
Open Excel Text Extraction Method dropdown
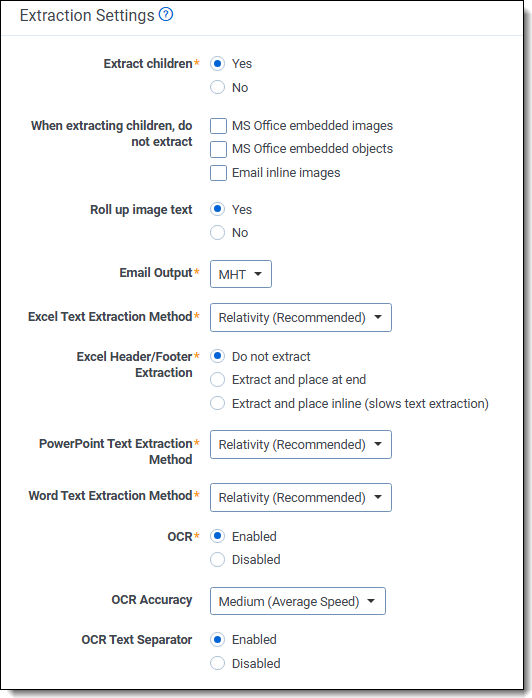301,317
